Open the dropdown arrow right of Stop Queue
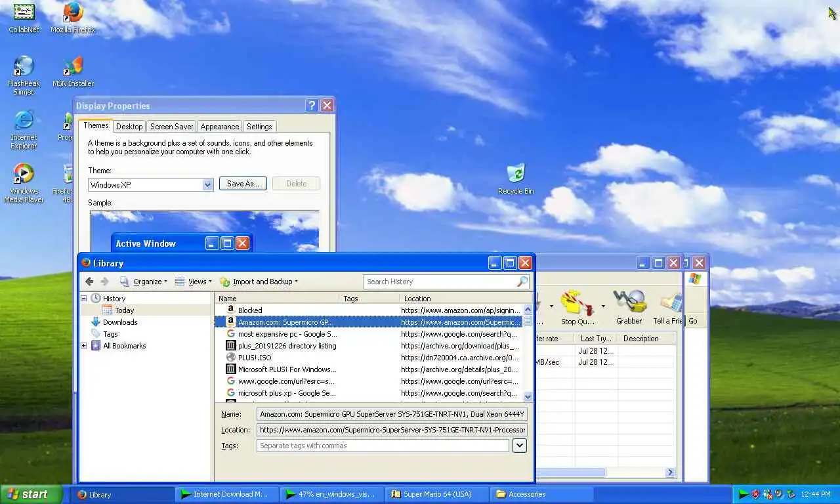Viewport: 840px width, 504px height. (603, 306)
